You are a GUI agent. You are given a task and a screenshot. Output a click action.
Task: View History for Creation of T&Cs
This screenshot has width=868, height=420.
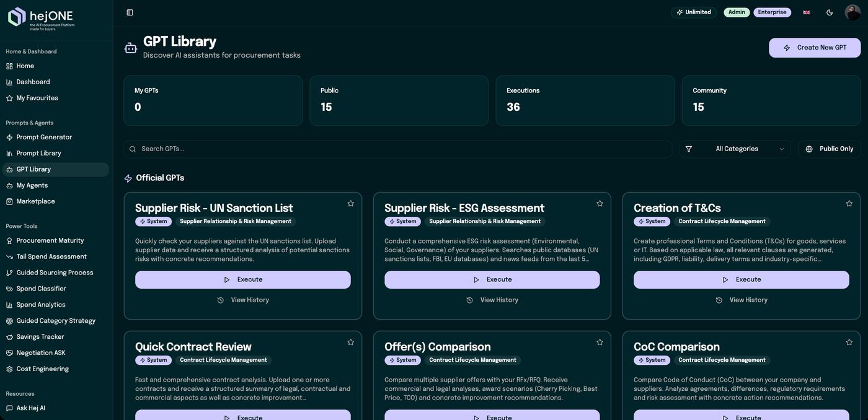coord(742,300)
